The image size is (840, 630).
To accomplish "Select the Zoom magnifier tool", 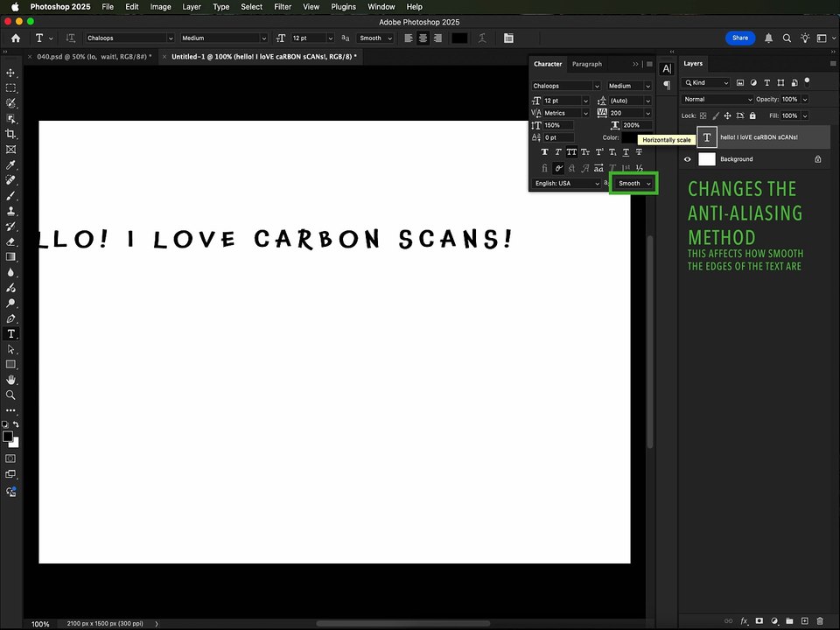I will pyautogui.click(x=10, y=395).
